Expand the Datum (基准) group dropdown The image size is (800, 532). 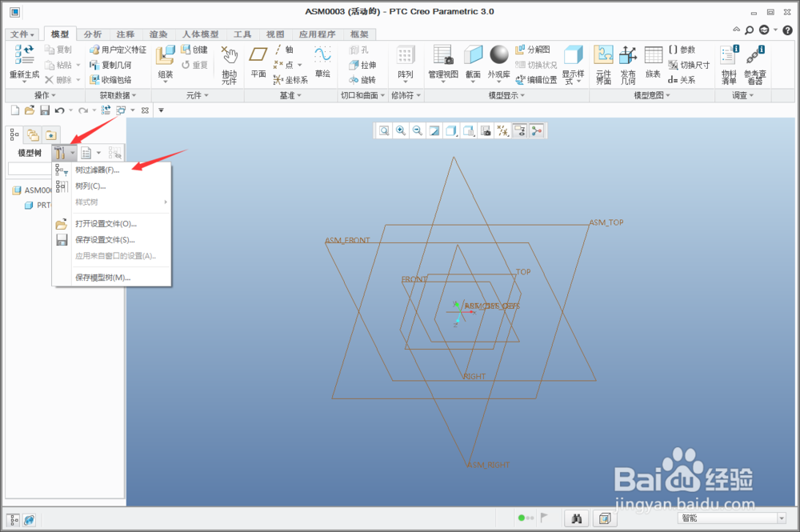[290, 95]
